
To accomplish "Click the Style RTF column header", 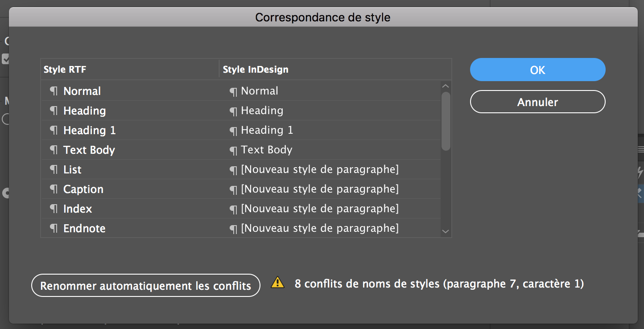I will click(x=130, y=70).
